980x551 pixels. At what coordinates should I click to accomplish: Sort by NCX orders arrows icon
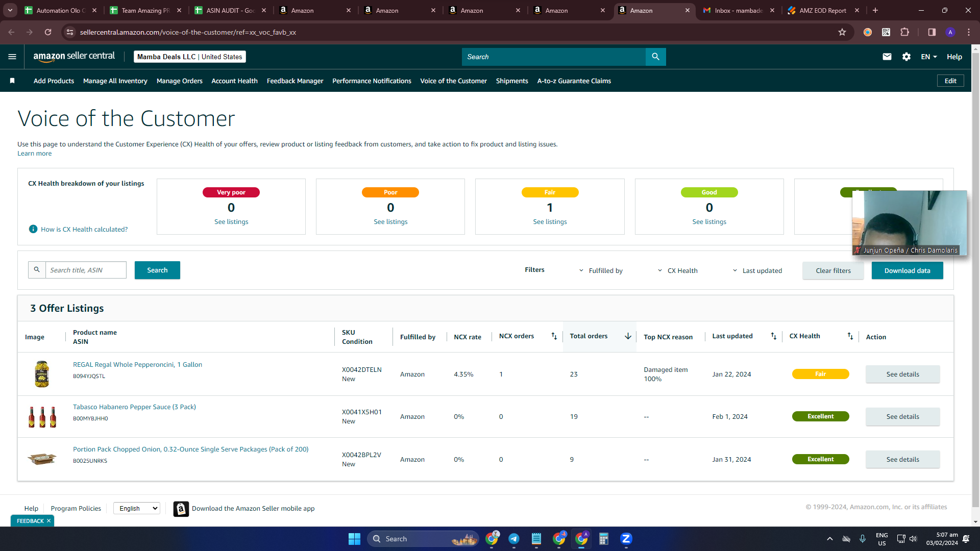[554, 336]
